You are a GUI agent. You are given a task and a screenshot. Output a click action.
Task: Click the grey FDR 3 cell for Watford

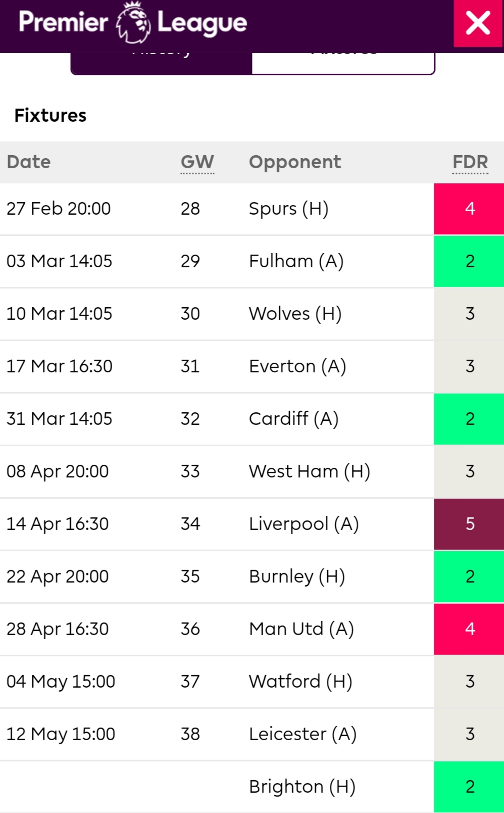click(469, 682)
